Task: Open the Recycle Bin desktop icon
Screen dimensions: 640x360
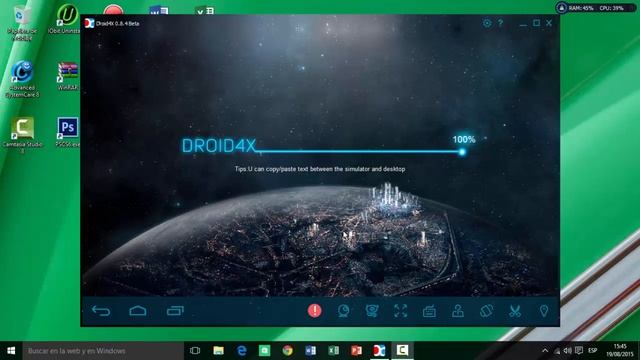Action: [x=22, y=24]
